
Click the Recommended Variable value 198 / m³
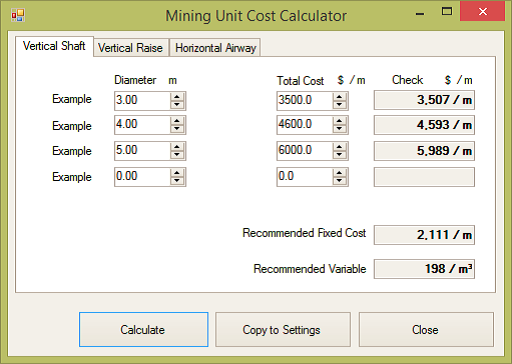[424, 269]
